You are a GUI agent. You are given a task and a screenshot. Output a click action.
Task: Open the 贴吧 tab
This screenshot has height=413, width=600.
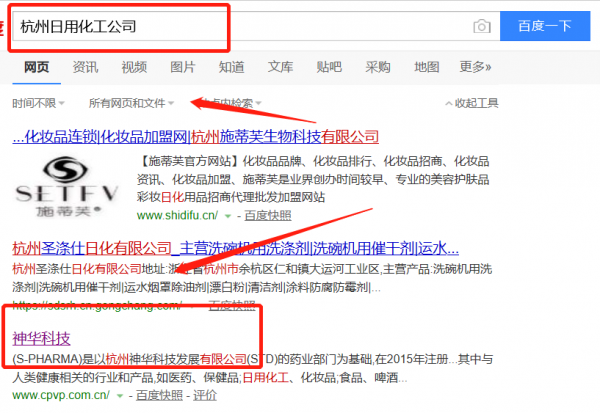point(329,67)
